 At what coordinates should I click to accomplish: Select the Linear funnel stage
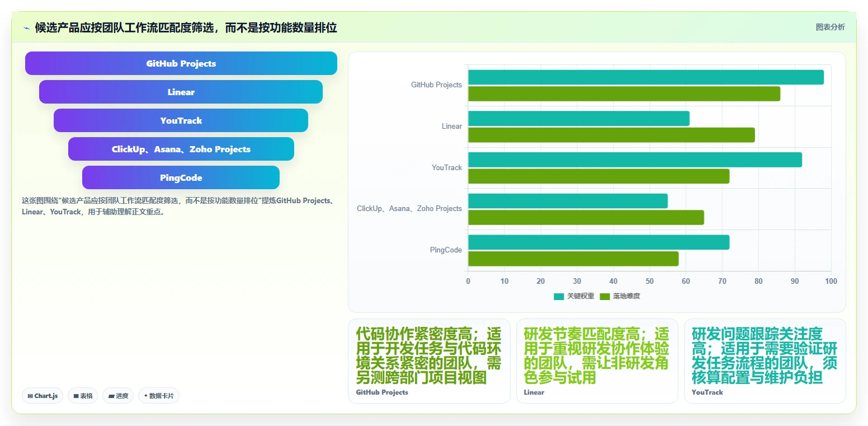tap(181, 92)
